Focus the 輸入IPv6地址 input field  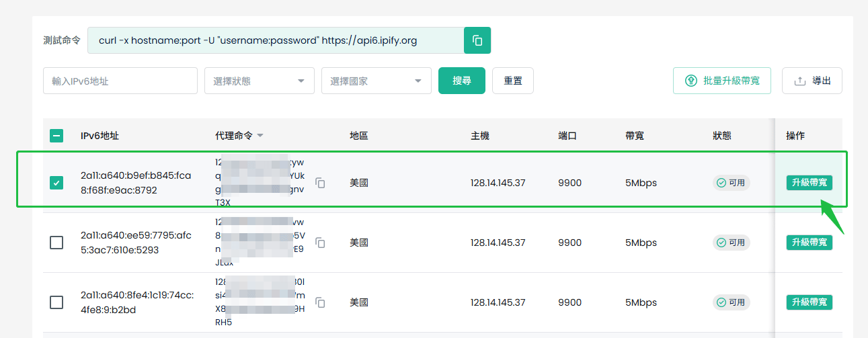pos(120,81)
